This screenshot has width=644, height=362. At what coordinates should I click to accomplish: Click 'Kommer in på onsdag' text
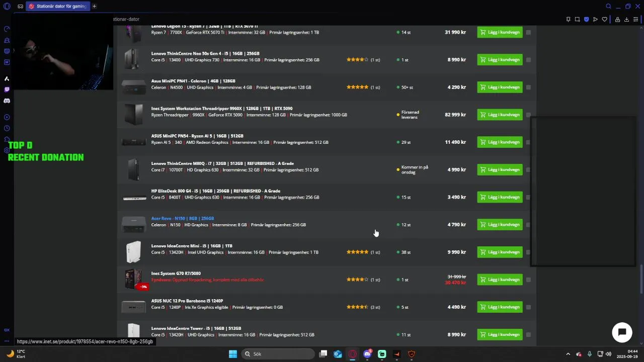415,169
